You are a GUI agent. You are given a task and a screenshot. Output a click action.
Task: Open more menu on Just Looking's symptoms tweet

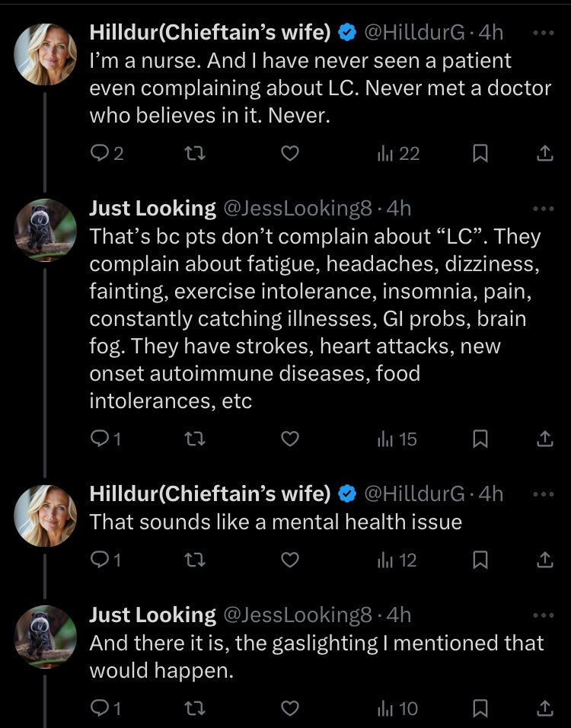tap(544, 209)
